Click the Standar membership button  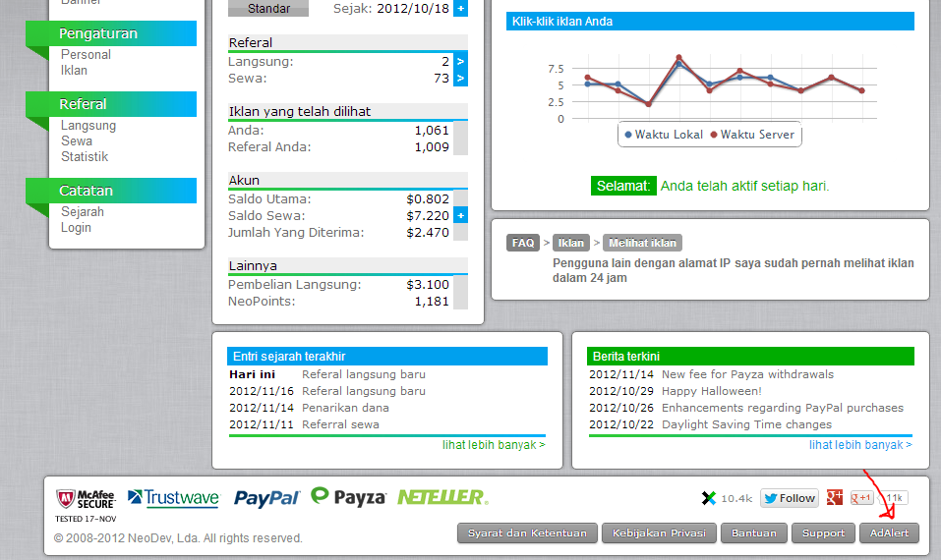click(268, 9)
